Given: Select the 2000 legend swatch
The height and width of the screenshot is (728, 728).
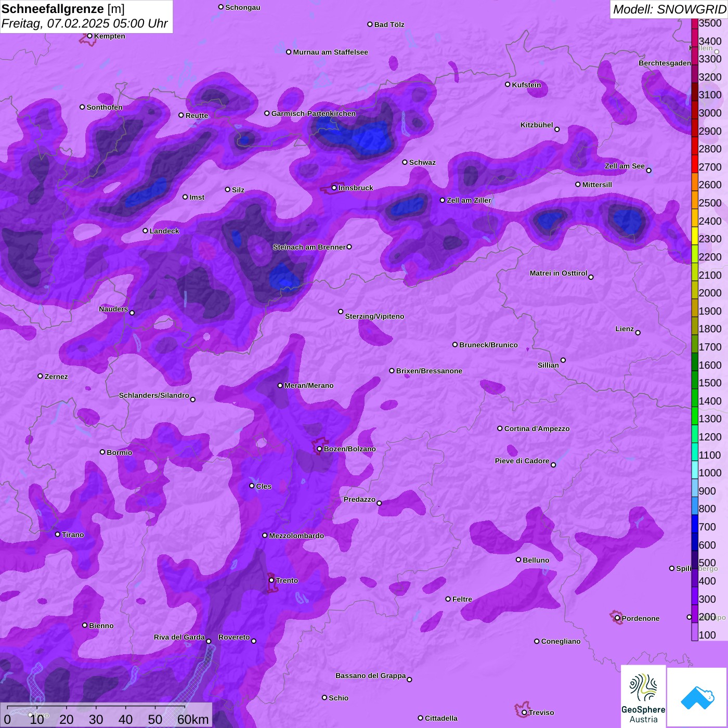Looking at the screenshot, I should pos(695,291).
